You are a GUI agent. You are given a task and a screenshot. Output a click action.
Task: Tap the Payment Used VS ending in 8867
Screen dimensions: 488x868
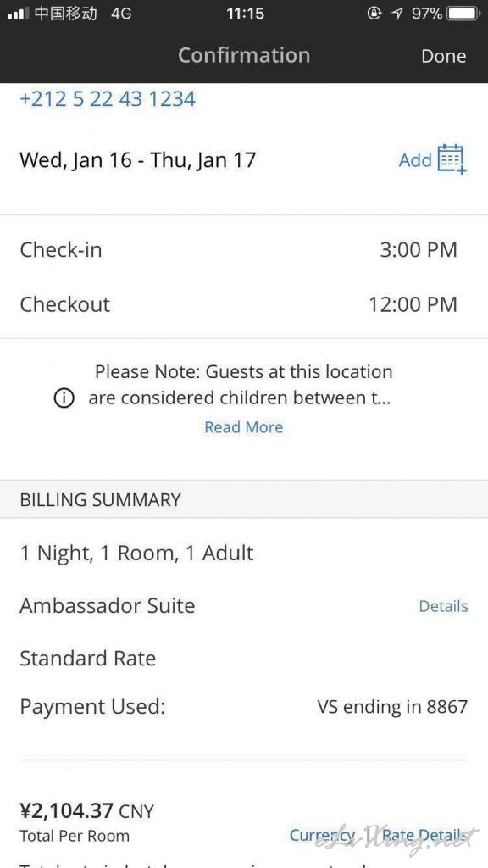(x=244, y=707)
